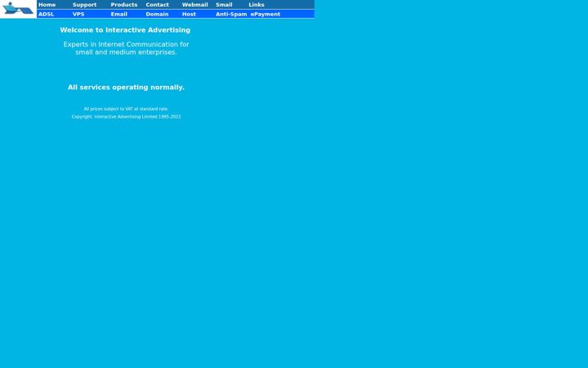Open the Links page
This screenshot has width=588, height=368.
point(256,5)
